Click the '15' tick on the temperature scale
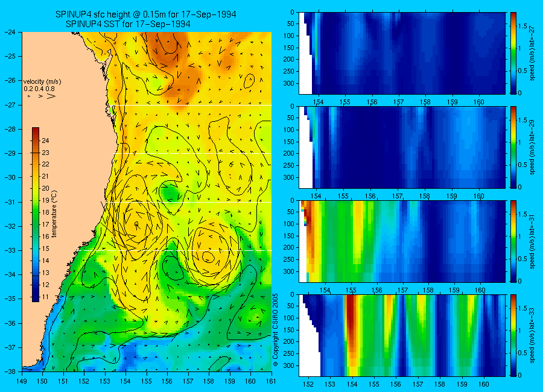The height and width of the screenshot is (392, 543). [45, 248]
